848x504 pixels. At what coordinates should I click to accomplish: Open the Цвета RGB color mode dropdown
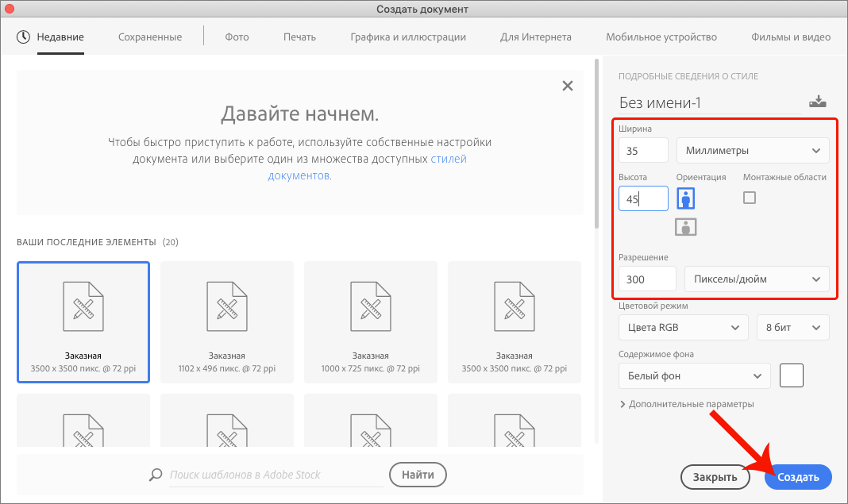pos(683,327)
